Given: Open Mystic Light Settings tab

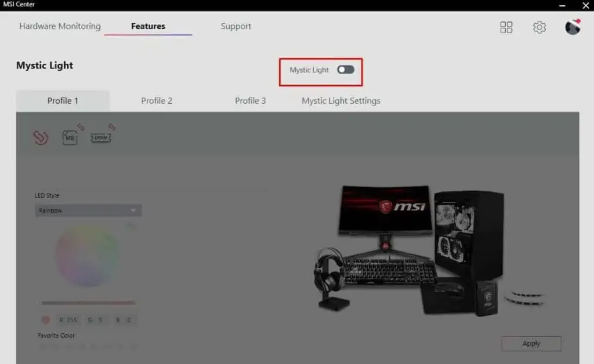Looking at the screenshot, I should (341, 101).
